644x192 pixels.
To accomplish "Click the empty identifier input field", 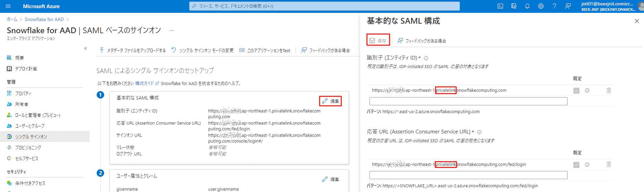I will click(x=469, y=101).
